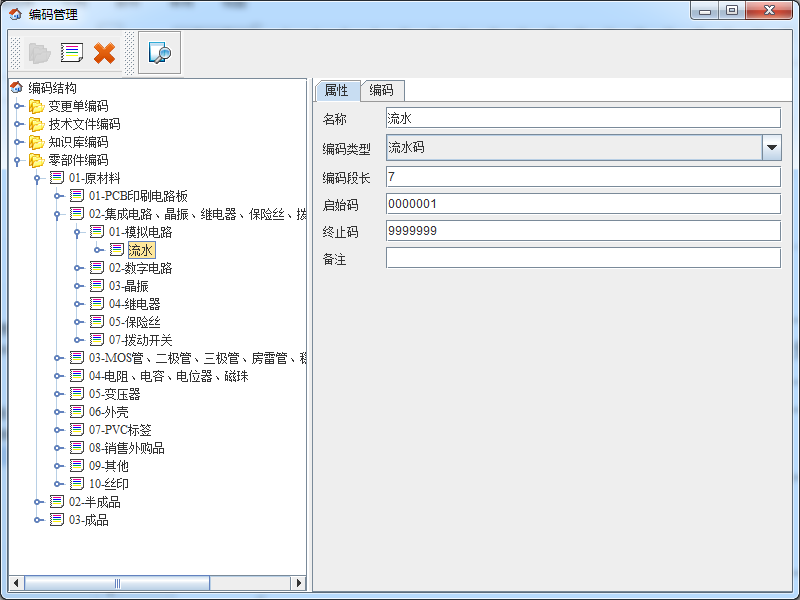Click the node icon beside 05-变压器
This screenshot has width=800, height=600.
tap(77, 393)
